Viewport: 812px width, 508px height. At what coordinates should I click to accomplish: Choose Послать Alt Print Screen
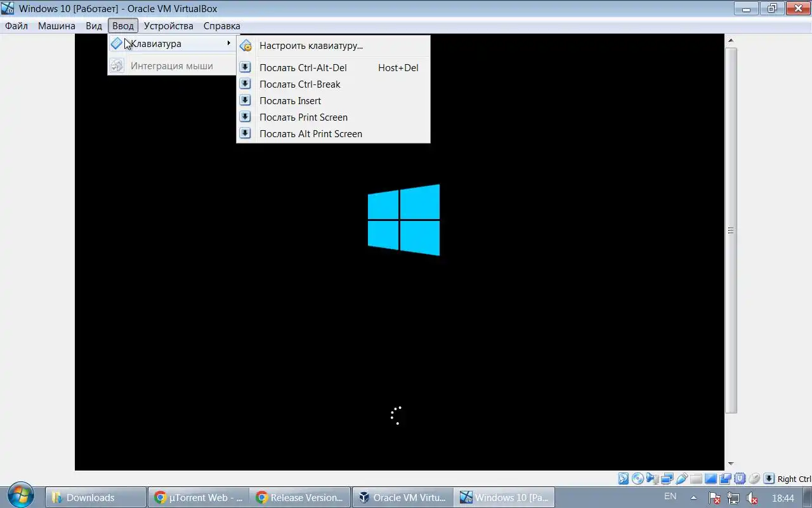click(333, 134)
